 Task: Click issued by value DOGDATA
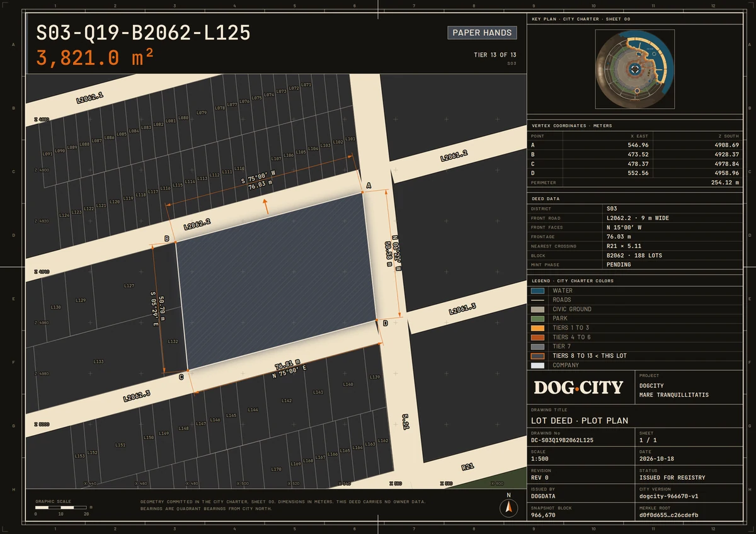point(543,496)
